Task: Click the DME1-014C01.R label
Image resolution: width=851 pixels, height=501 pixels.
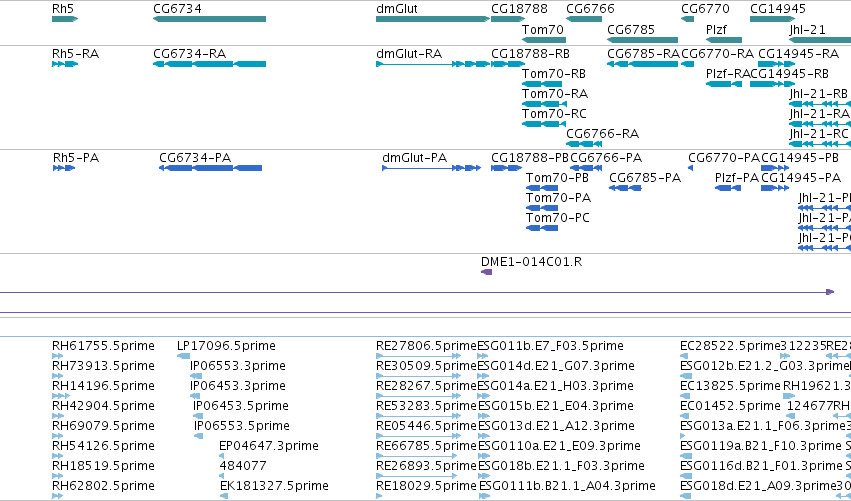Action: pyautogui.click(x=531, y=262)
